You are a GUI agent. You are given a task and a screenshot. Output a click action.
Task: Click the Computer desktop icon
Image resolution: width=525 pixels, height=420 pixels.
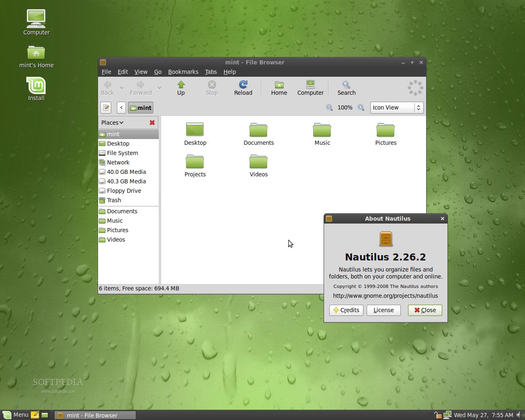36,22
